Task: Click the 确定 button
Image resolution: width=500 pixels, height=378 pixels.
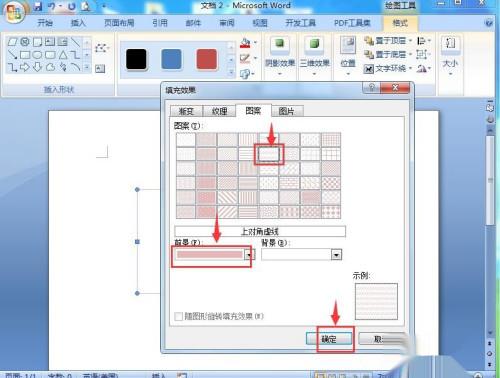Action: pos(329,339)
